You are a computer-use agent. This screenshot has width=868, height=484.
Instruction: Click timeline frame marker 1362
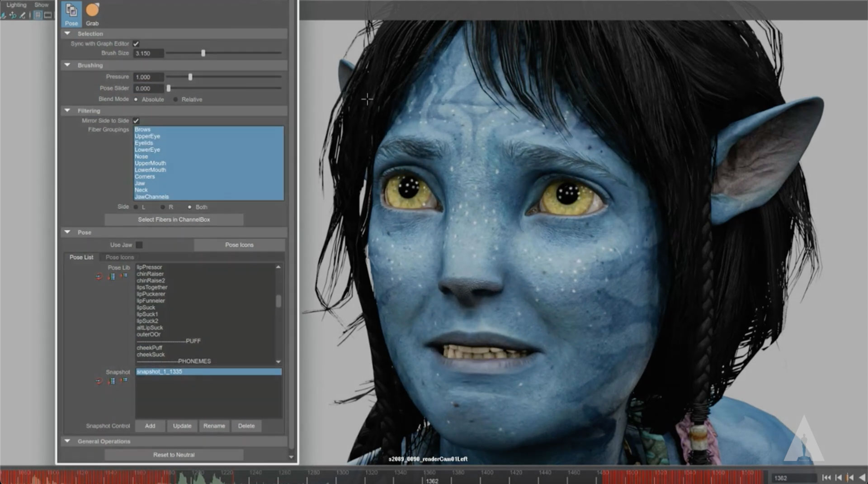tap(432, 480)
